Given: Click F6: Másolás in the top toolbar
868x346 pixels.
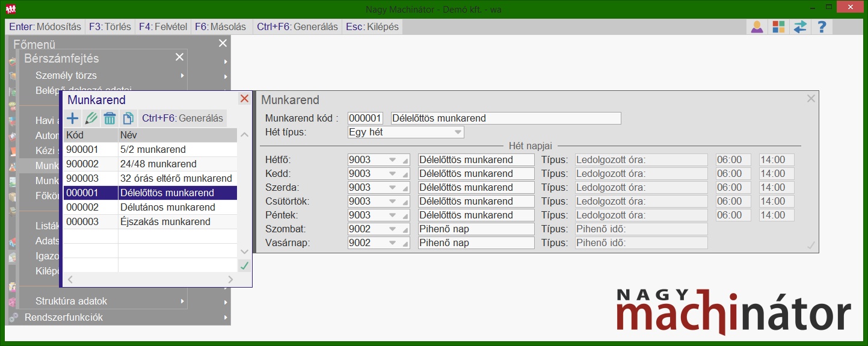Looking at the screenshot, I should [221, 27].
